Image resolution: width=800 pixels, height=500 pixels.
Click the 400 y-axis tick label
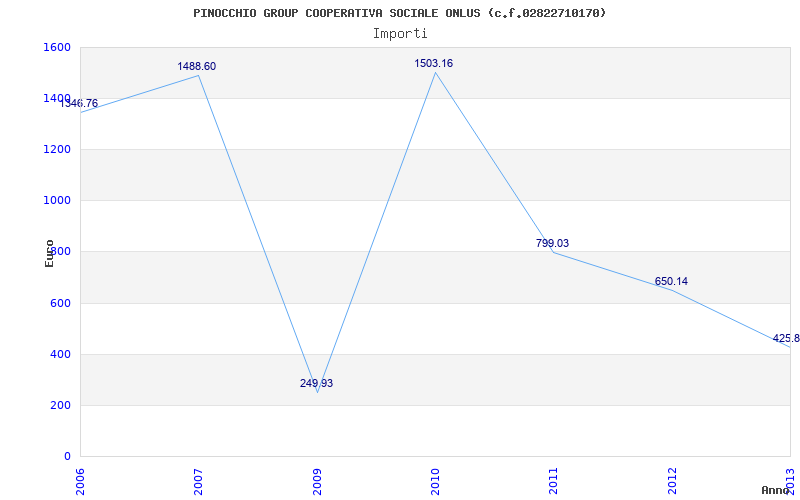tap(61, 355)
